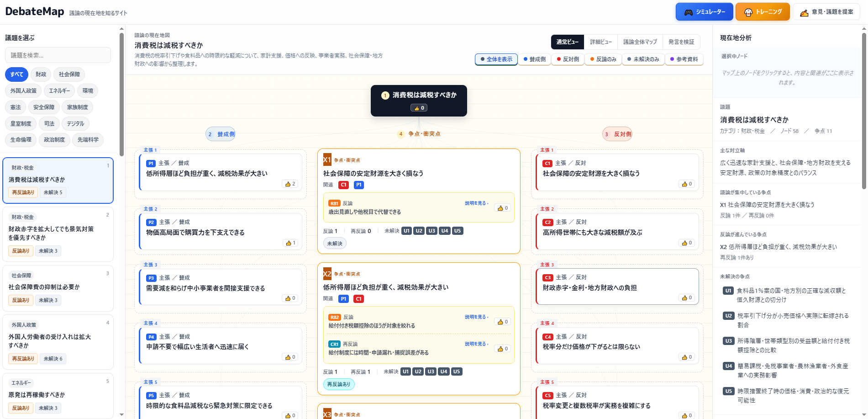This screenshot has height=419, width=868.
Task: Click U5 unresolved tag in X2 card
Action: click(457, 372)
